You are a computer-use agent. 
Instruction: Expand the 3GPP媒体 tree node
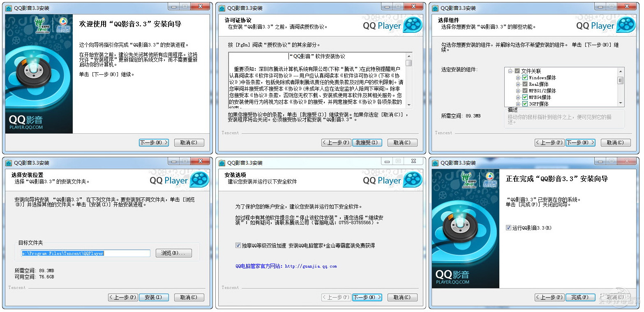[518, 104]
